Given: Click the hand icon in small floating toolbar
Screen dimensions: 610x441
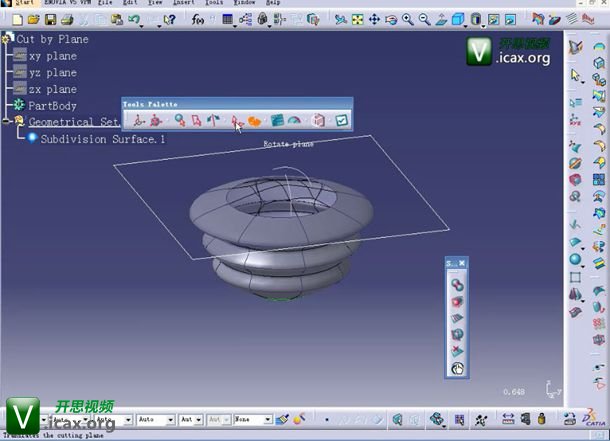Looking at the screenshot, I should [456, 368].
